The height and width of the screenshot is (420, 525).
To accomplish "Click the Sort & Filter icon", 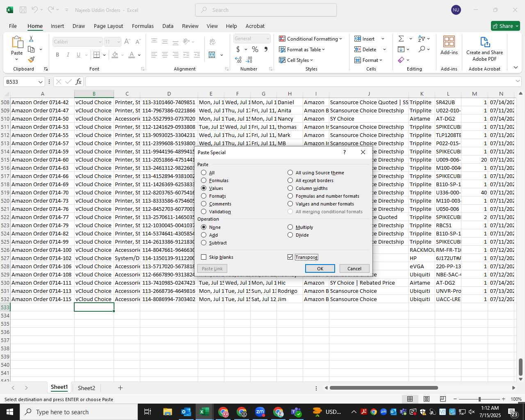I will (421, 39).
